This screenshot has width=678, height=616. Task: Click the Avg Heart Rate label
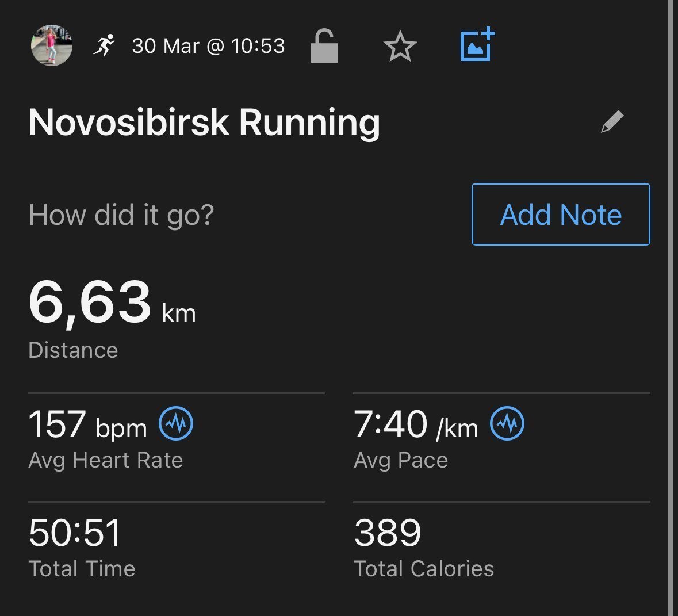(105, 460)
